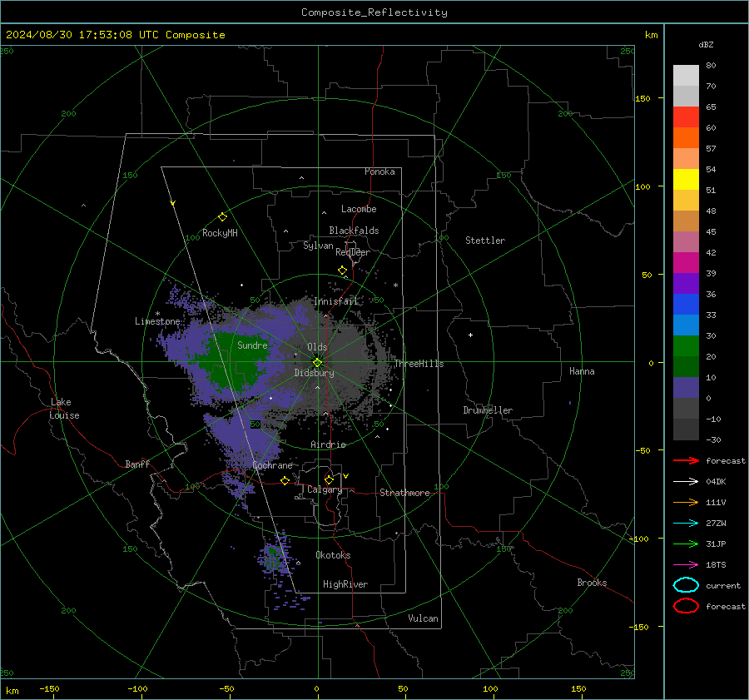Click the RedDeer city label
749x700 pixels.
353,252
